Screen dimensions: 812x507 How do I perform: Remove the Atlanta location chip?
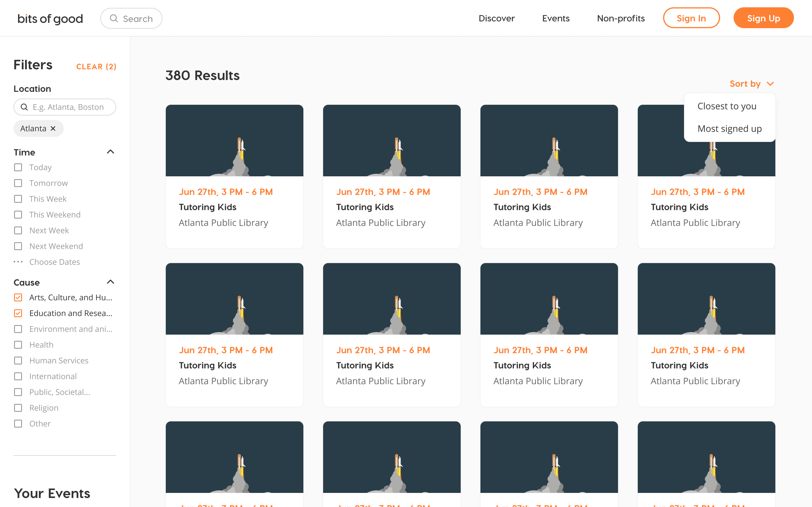(x=53, y=128)
